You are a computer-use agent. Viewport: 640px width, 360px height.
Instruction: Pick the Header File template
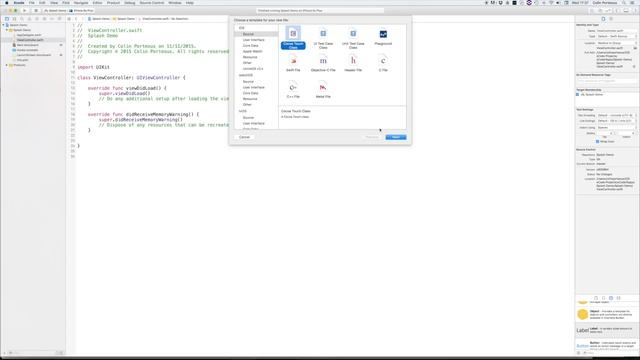point(353,63)
